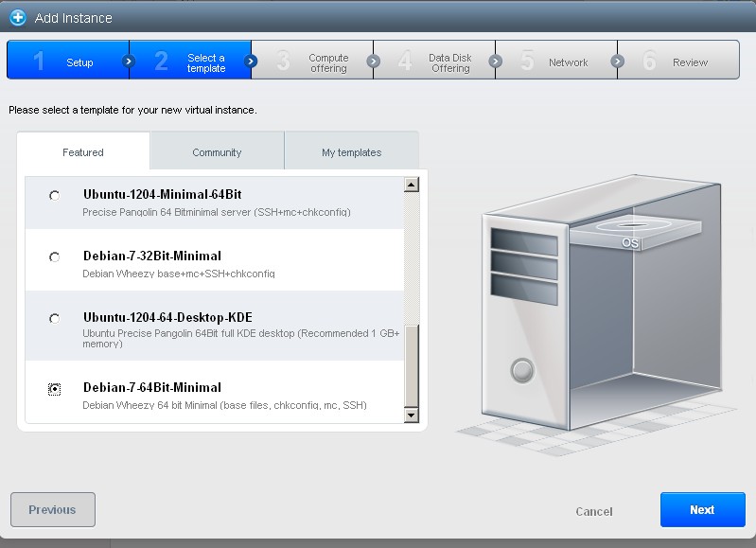This screenshot has height=548, width=756.
Task: Go back with the Previous button
Action: point(52,509)
